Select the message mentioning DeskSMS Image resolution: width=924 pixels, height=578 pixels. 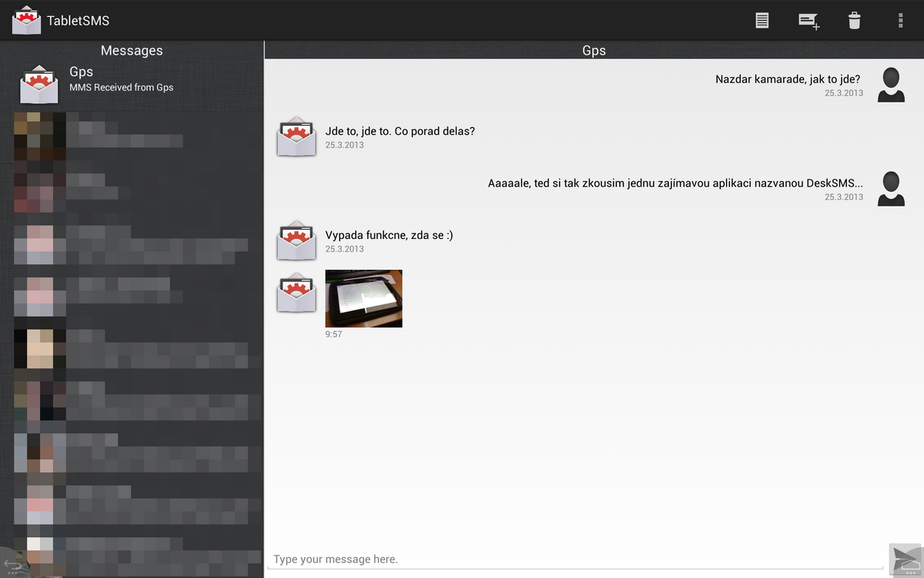[675, 183]
